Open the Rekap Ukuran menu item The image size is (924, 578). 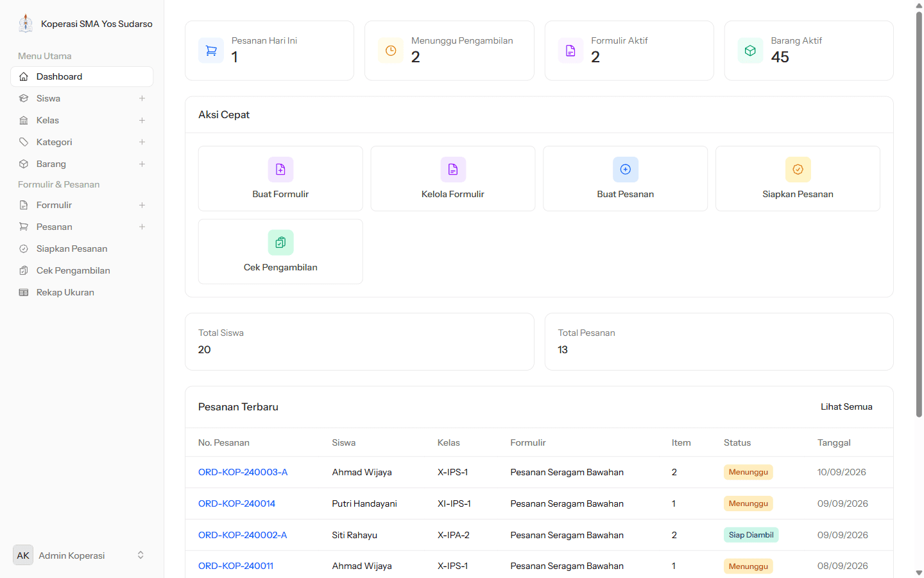point(81,292)
